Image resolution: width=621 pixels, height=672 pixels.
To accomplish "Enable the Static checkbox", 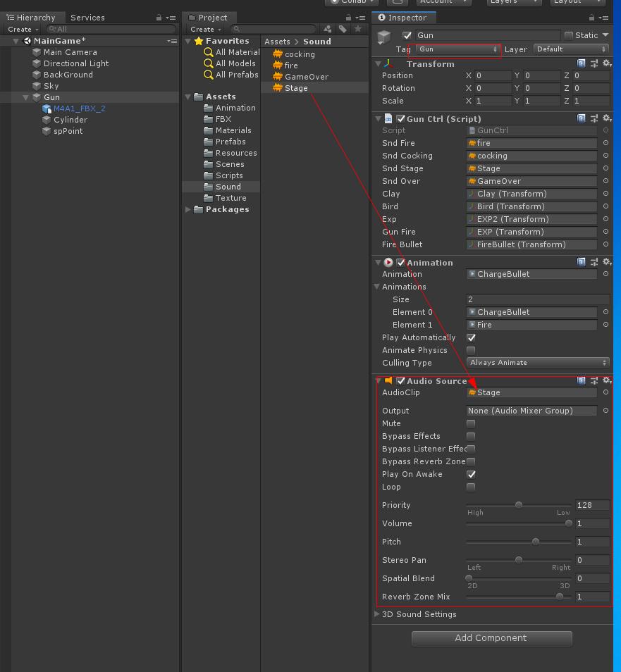I will tap(569, 35).
